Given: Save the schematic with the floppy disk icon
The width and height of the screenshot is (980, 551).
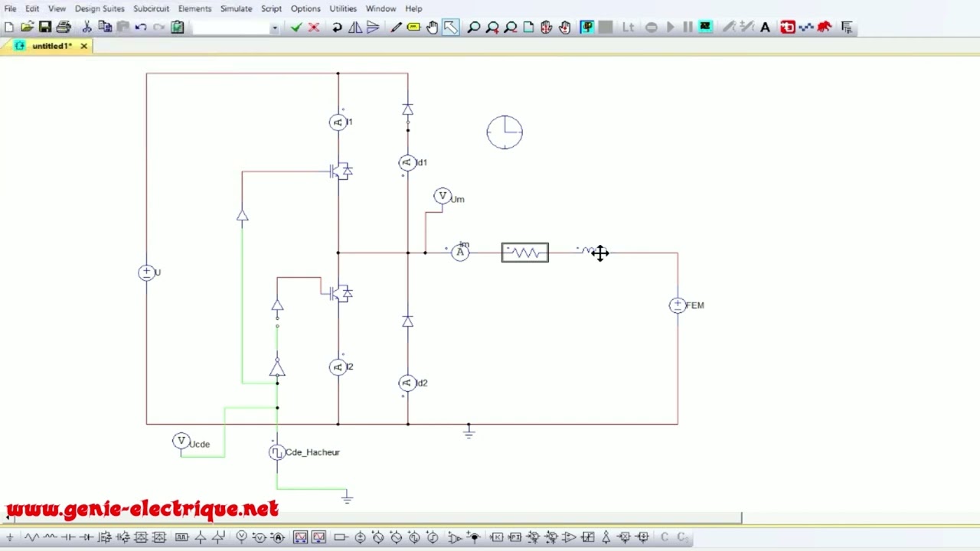Looking at the screenshot, I should tap(45, 28).
